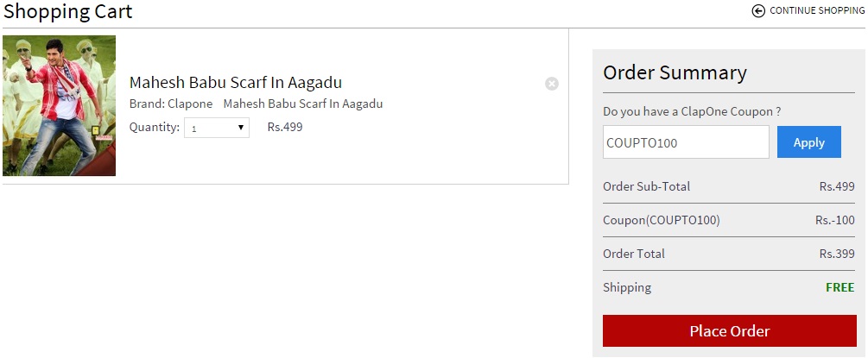
Task: Click the item price Rs.499 beside Quantity
Action: click(285, 127)
